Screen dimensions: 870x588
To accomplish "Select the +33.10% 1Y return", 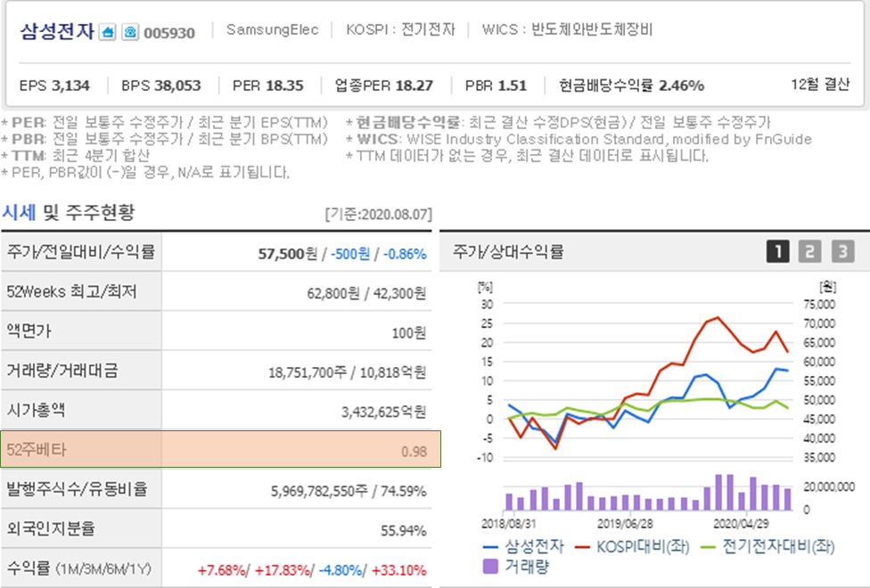I will [x=399, y=570].
